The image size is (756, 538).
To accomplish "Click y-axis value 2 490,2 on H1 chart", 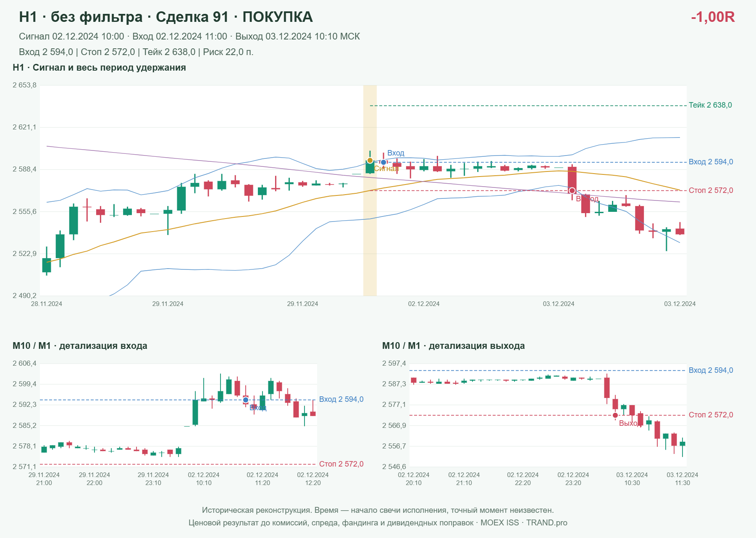I will click(24, 296).
